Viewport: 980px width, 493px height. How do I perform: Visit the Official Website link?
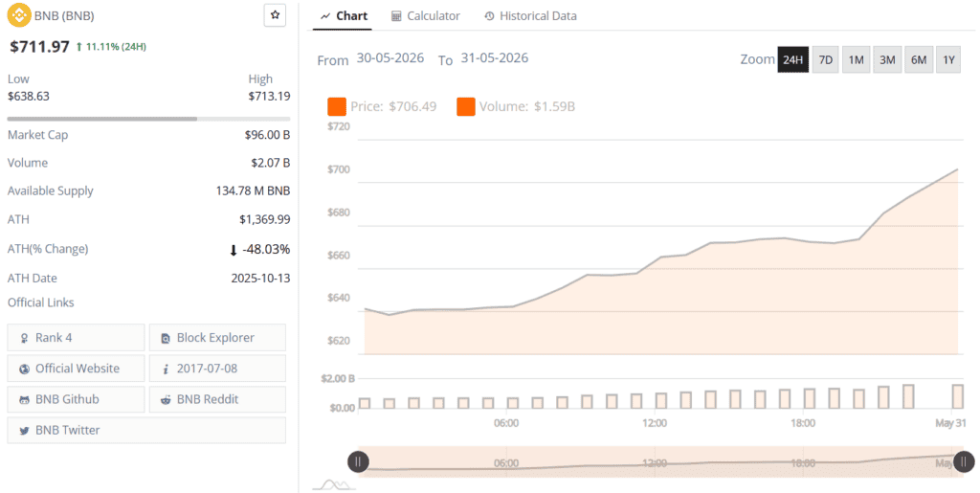tap(77, 369)
